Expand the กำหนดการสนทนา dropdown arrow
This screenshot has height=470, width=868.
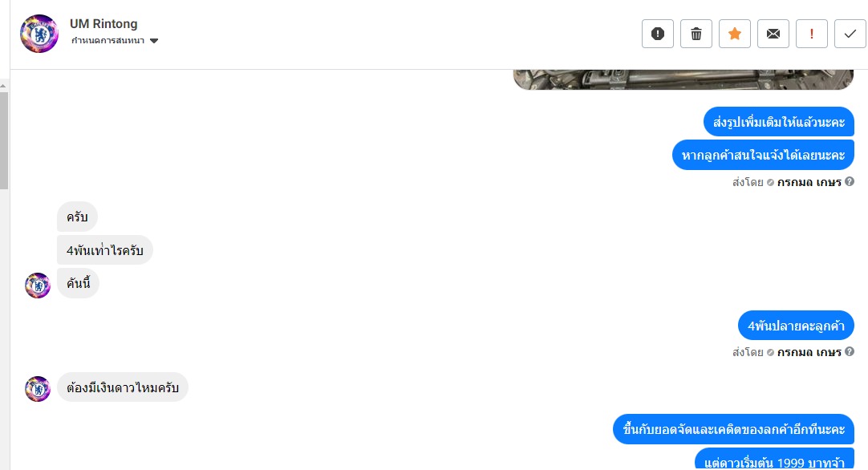(x=154, y=41)
